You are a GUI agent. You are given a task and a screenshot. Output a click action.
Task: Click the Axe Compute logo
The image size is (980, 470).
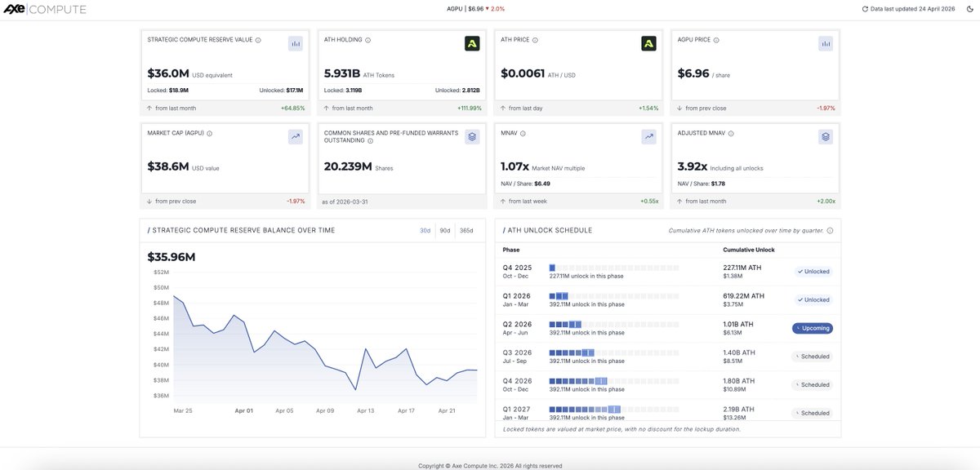[x=45, y=9]
